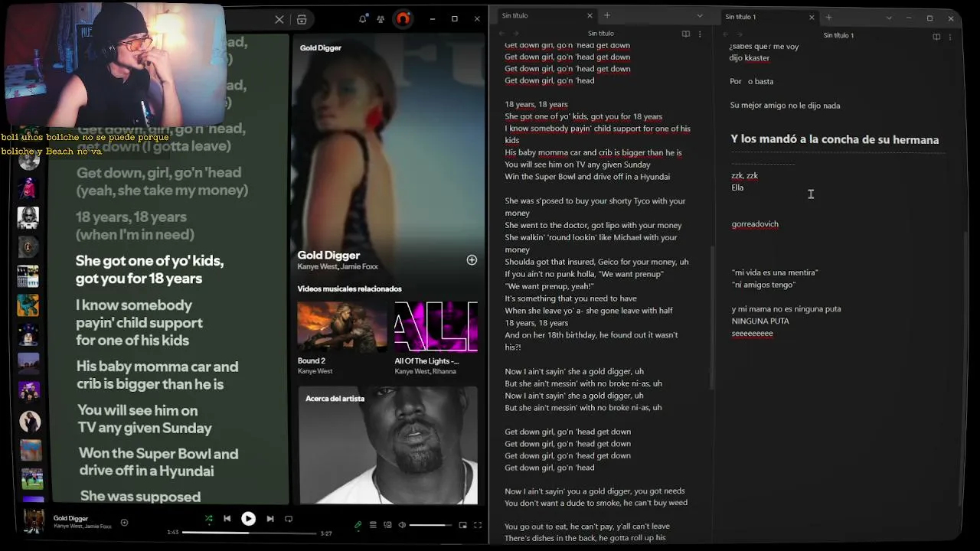Enter Spotify full screen mode
The width and height of the screenshot is (980, 551).
pos(478,525)
